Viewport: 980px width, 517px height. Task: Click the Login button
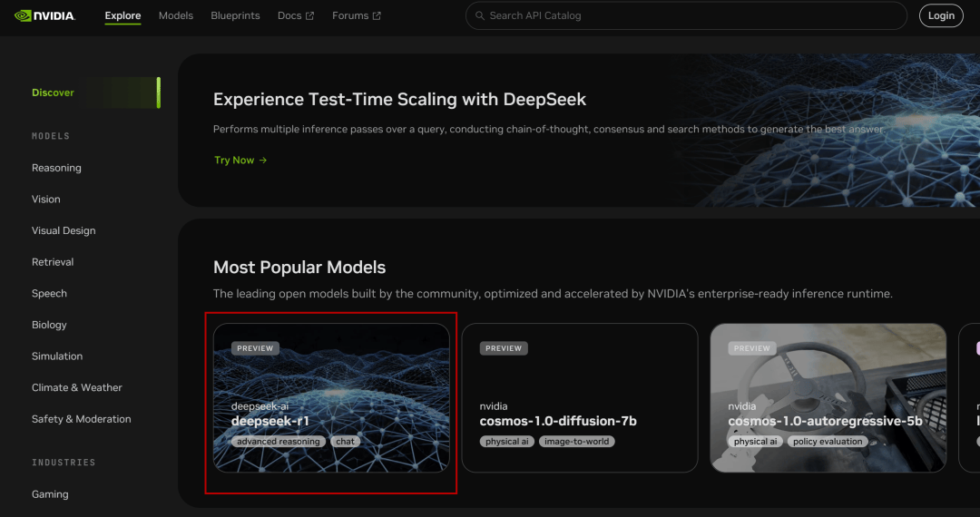click(941, 15)
